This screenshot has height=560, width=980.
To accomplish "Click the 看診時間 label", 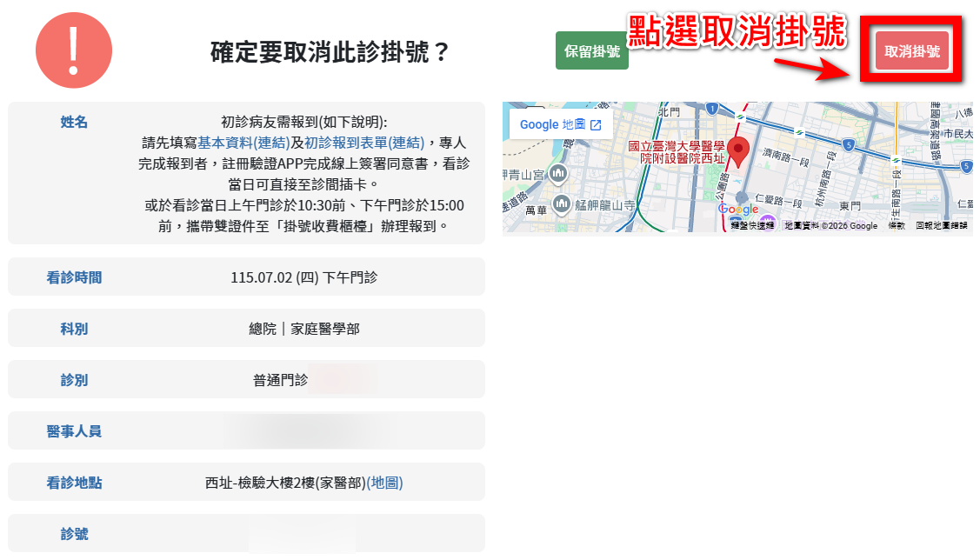I will [74, 277].
